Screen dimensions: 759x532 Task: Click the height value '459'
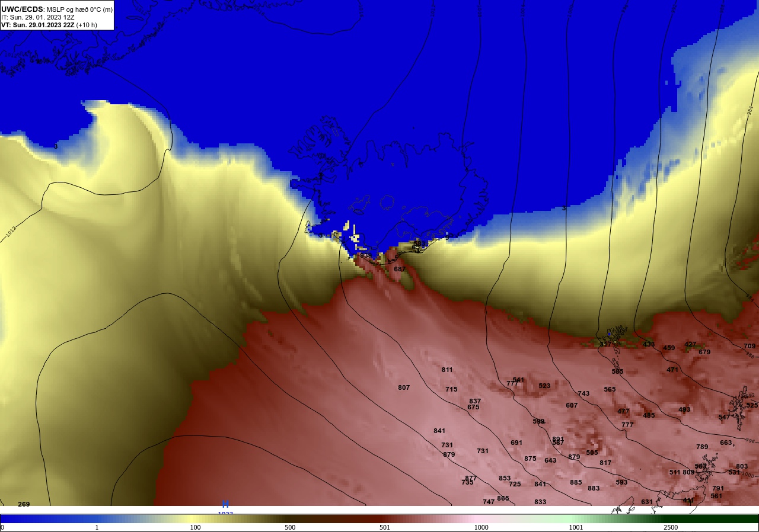click(669, 348)
